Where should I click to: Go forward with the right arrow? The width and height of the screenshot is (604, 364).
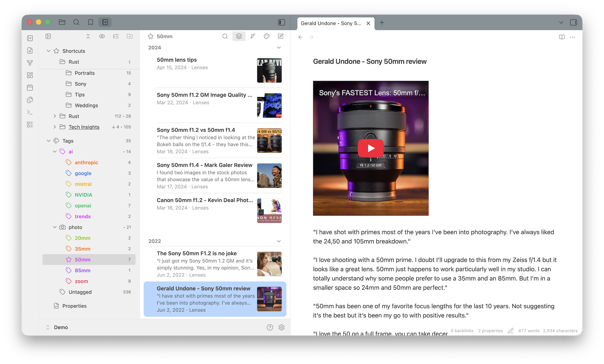pos(312,37)
